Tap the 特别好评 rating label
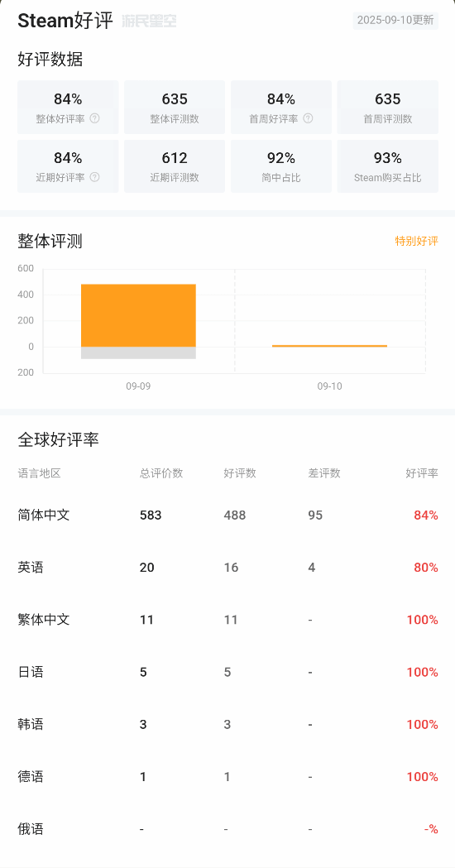 pyautogui.click(x=416, y=241)
